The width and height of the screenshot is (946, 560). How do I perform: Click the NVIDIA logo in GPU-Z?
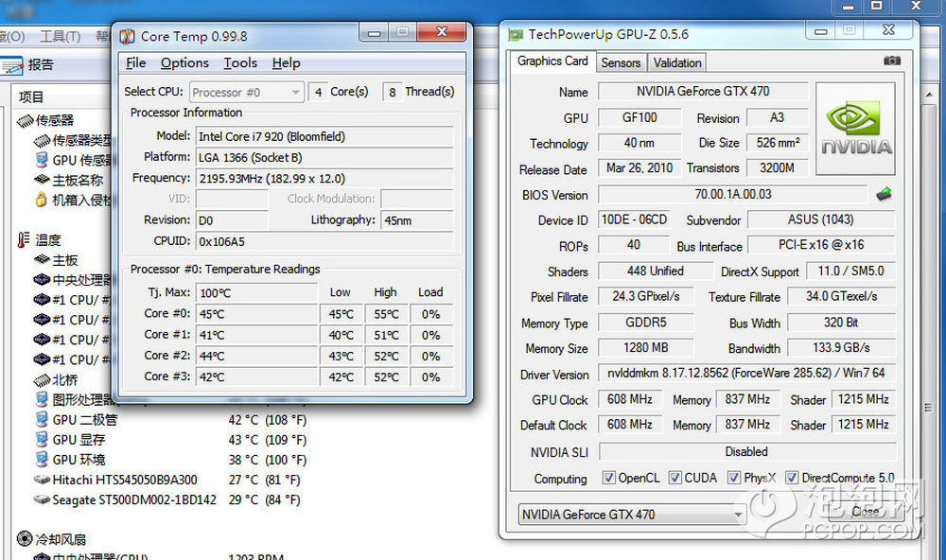click(x=855, y=129)
